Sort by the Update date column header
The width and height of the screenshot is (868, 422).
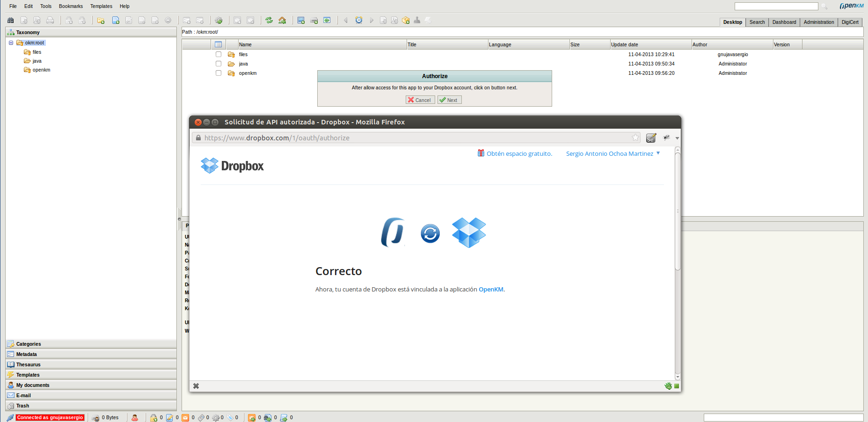pyautogui.click(x=651, y=44)
